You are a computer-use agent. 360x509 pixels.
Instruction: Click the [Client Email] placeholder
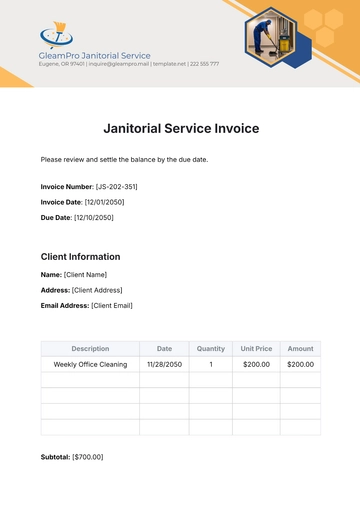coord(112,306)
